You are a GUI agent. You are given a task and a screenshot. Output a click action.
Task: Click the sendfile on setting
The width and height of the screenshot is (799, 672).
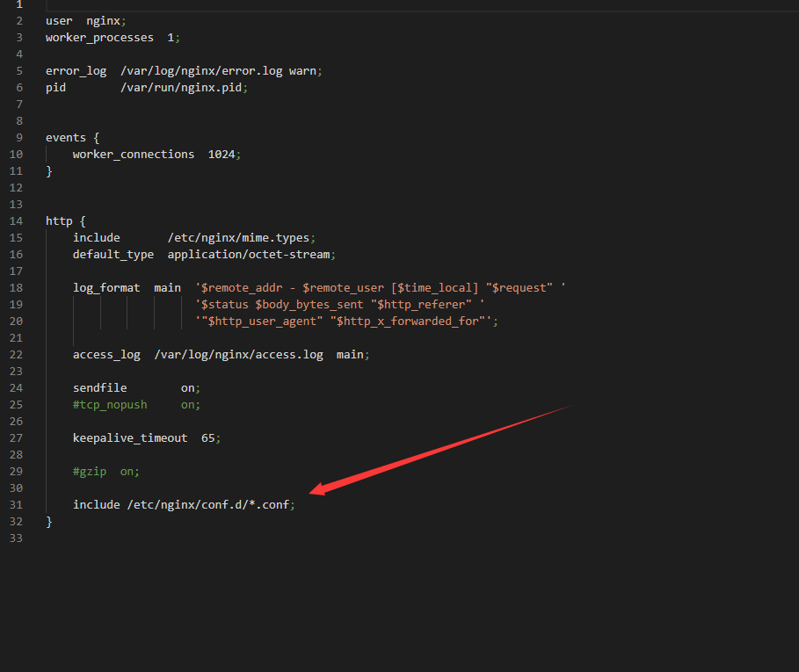coord(136,388)
